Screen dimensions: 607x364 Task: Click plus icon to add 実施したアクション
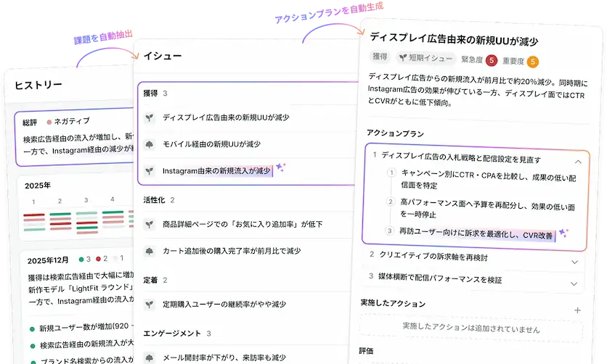tap(578, 310)
